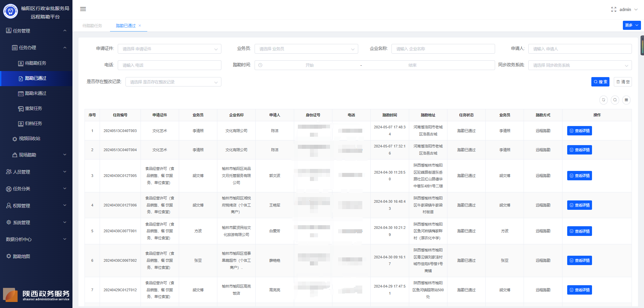
Task: Open the 同步政务系统 select dropdown
Action: tap(580, 65)
